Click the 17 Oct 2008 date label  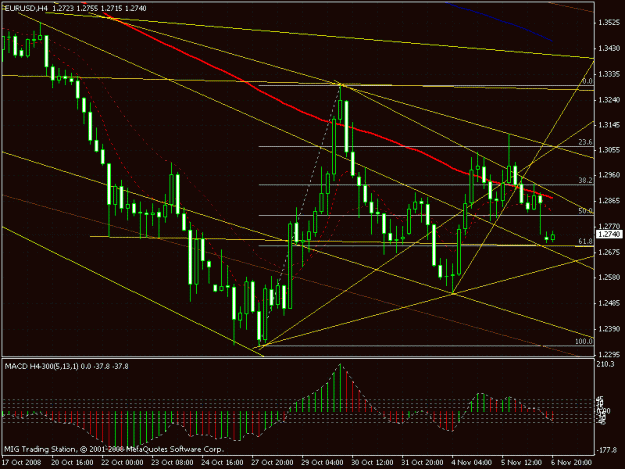pyautogui.click(x=22, y=463)
